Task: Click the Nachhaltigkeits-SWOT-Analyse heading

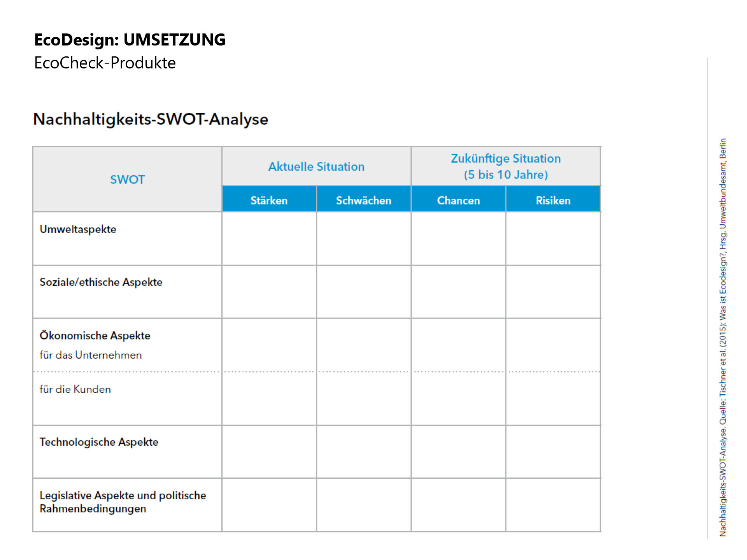Action: (151, 119)
